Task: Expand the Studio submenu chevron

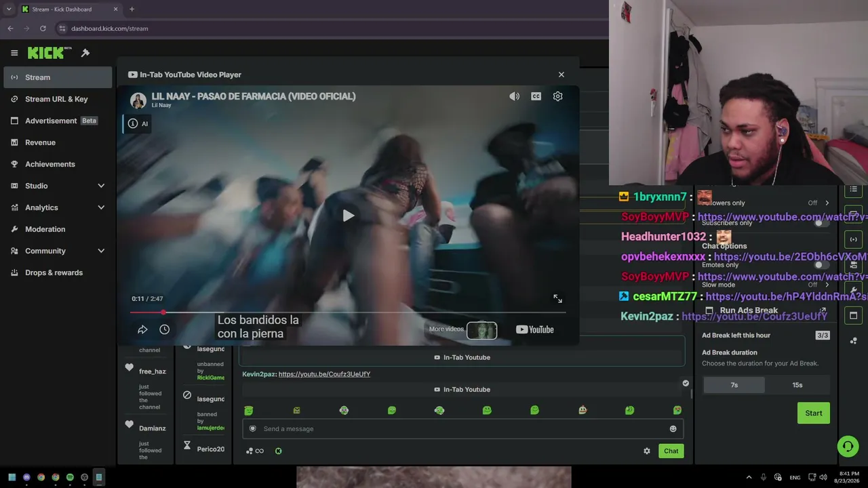Action: [x=101, y=186]
